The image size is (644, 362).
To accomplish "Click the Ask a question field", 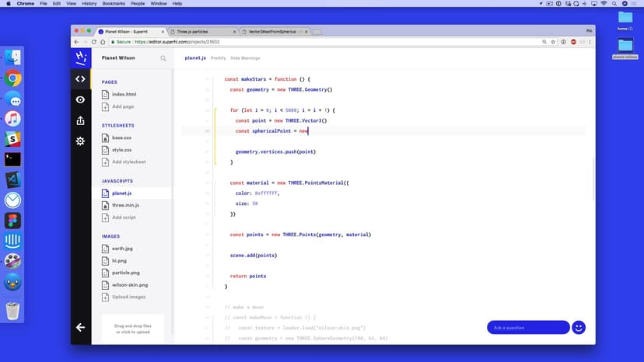I will point(528,328).
